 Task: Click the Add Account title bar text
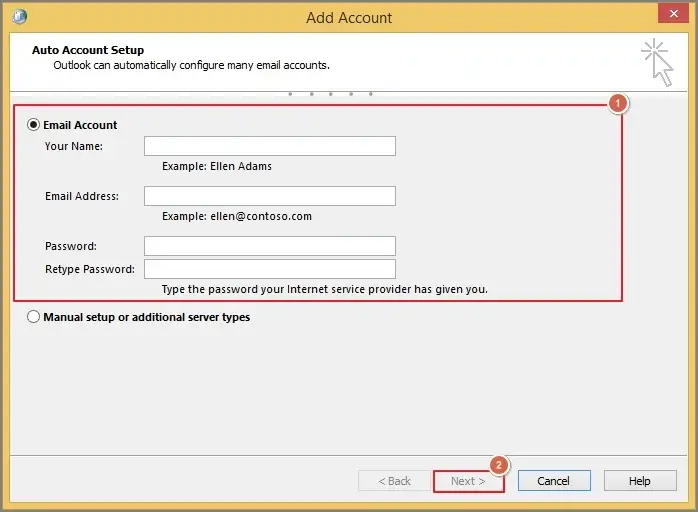[x=349, y=17]
